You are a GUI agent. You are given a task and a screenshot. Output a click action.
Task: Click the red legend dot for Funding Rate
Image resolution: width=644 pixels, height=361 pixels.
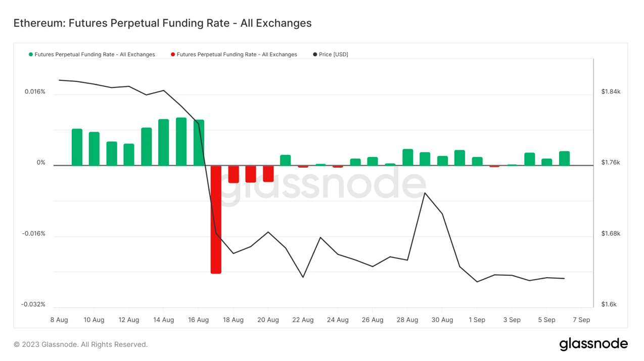(x=173, y=55)
